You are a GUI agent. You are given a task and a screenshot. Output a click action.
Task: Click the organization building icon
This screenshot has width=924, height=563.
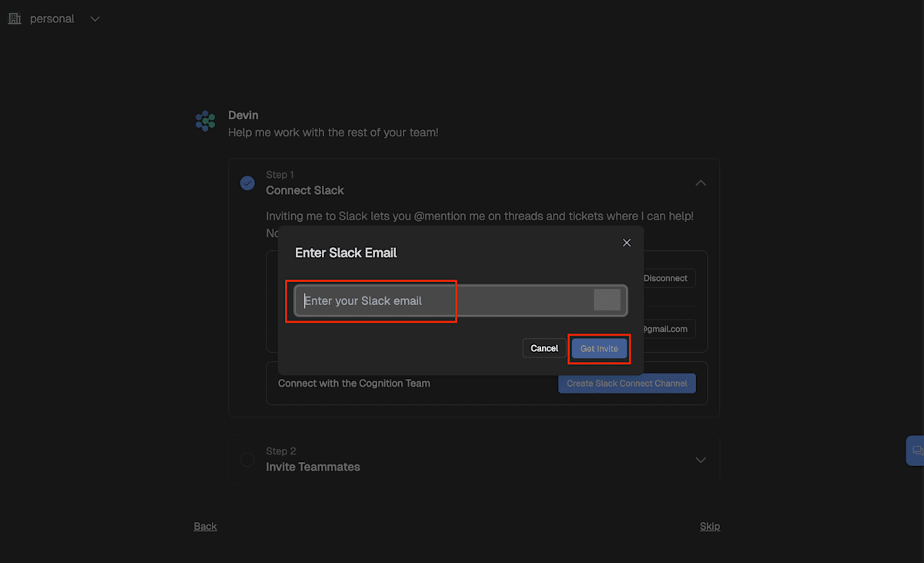(15, 18)
